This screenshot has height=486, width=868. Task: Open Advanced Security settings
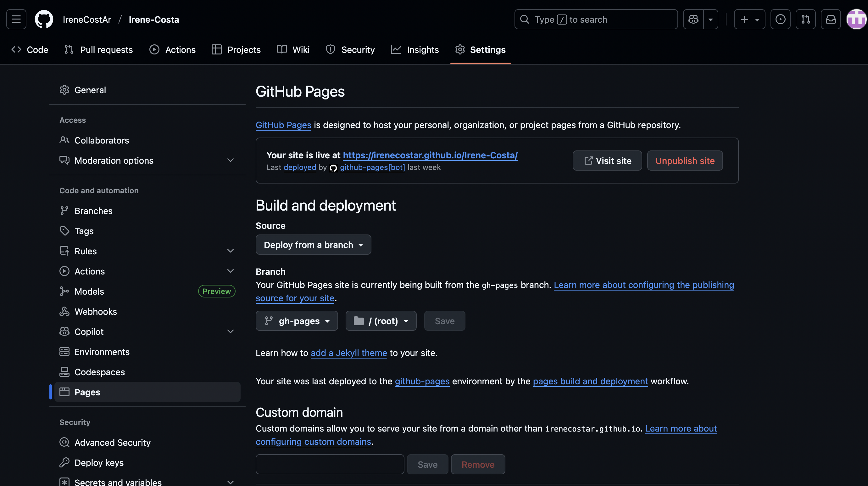click(147, 443)
